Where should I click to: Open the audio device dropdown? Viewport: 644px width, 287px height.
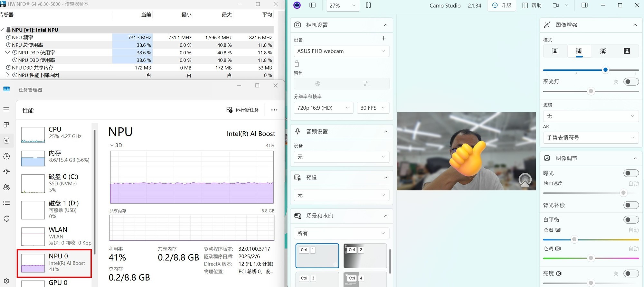(341, 157)
